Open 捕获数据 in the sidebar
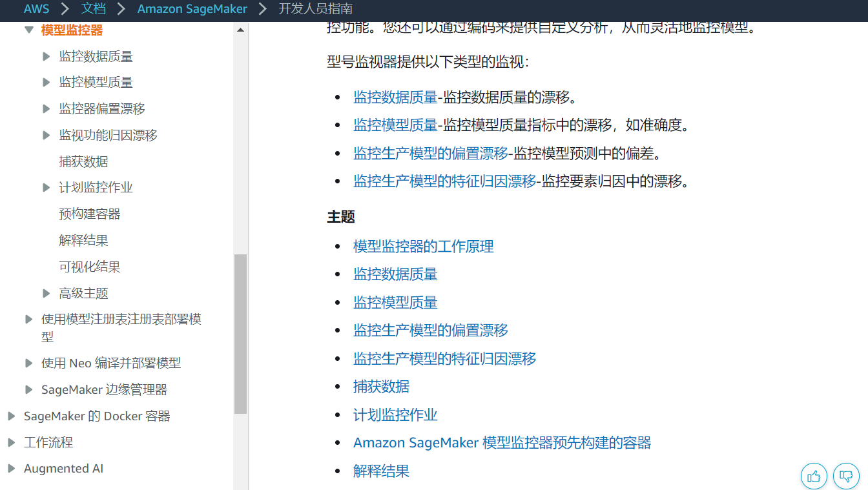 point(83,161)
